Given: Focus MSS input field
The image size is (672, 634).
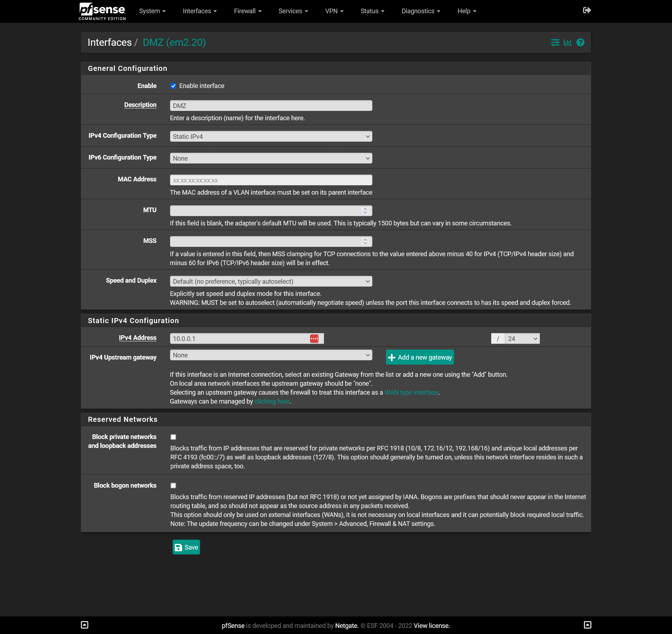Looking at the screenshot, I should pyautogui.click(x=271, y=242).
